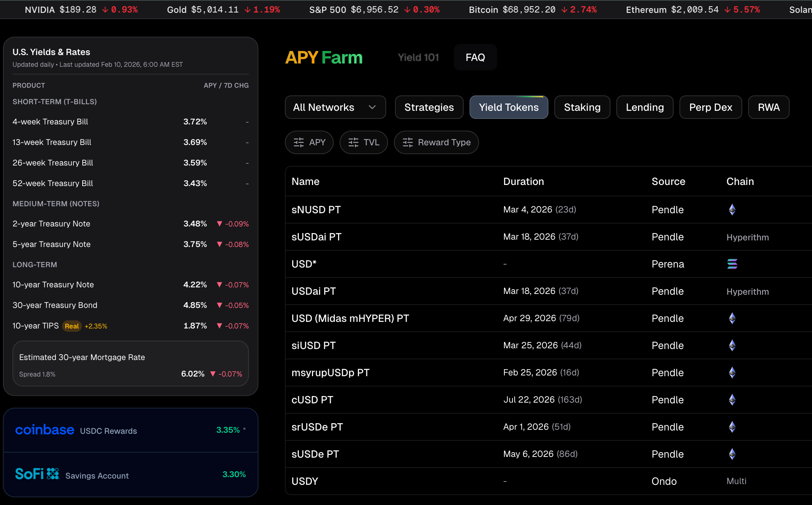Viewport: 812px width, 505px height.
Task: Toggle the Staking category filter
Action: point(582,107)
